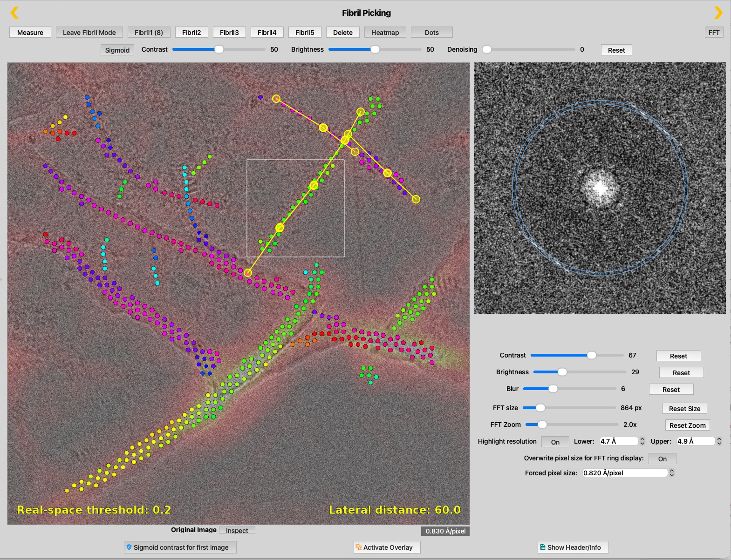Click Activate Overlay button

387,547
